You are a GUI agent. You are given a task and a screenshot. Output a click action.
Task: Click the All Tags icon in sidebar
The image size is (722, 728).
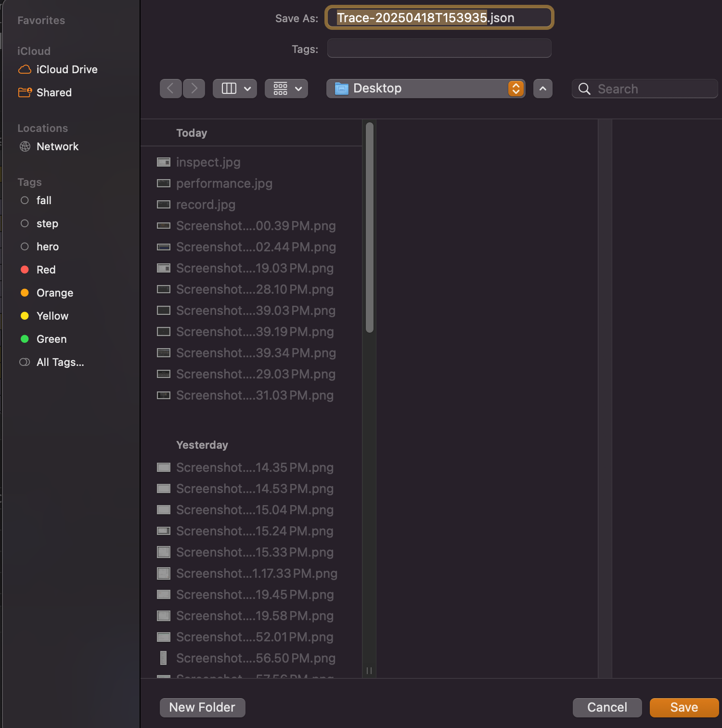(x=25, y=362)
